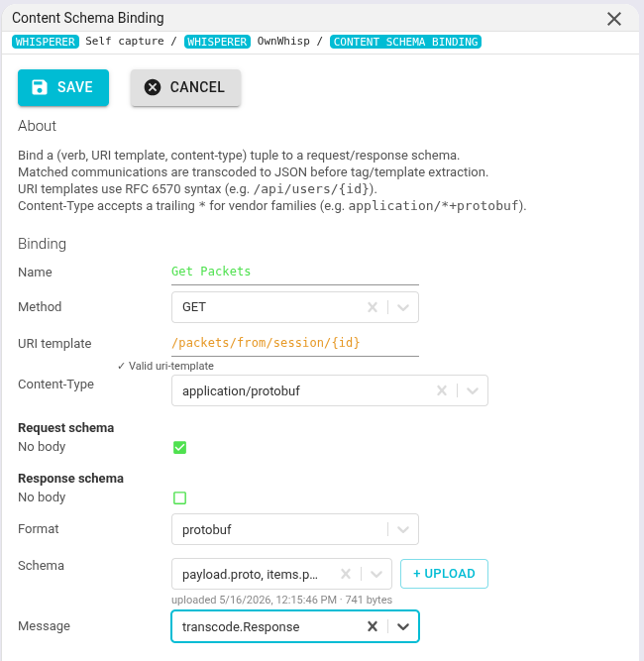Click the SAVE button
Screen dimensions: 644x661
point(63,87)
